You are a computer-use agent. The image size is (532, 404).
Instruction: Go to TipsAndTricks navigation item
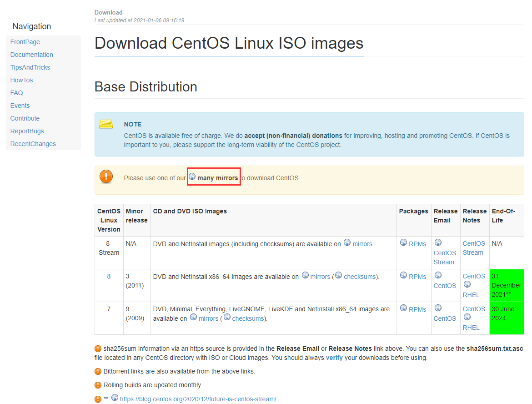30,67
